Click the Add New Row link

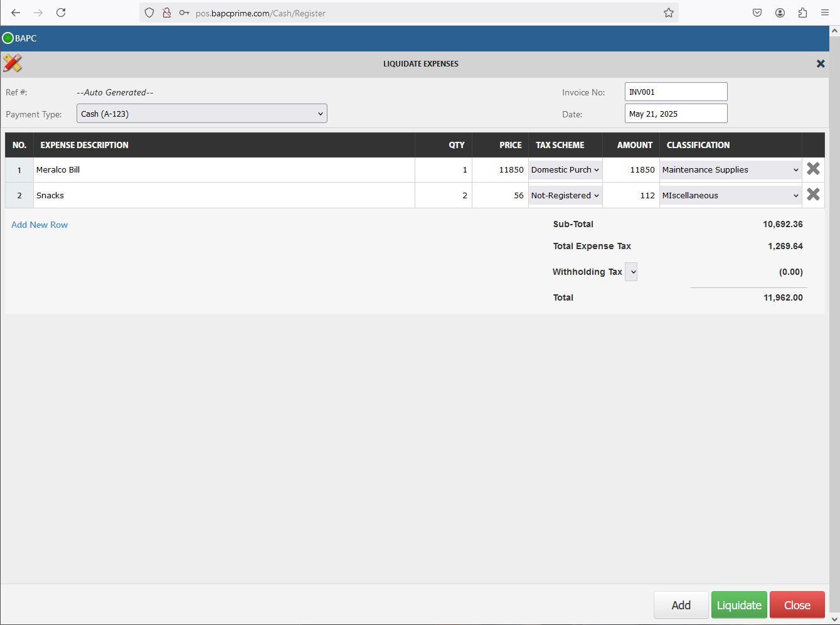click(x=40, y=225)
